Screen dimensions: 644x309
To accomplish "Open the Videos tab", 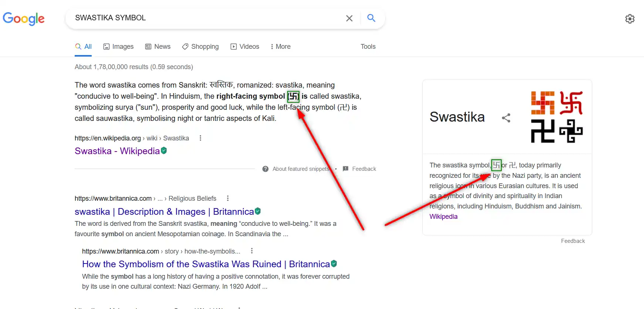I will pyautogui.click(x=245, y=47).
